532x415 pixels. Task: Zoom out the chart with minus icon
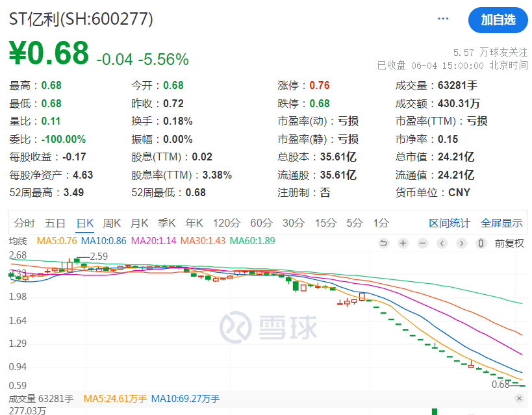pos(422,243)
